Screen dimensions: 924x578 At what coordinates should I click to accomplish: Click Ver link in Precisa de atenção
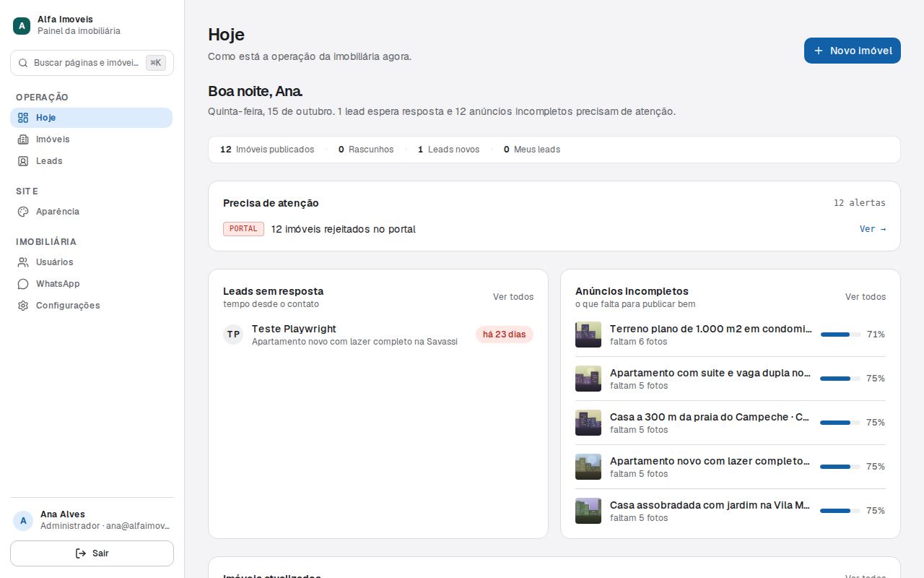tap(873, 229)
